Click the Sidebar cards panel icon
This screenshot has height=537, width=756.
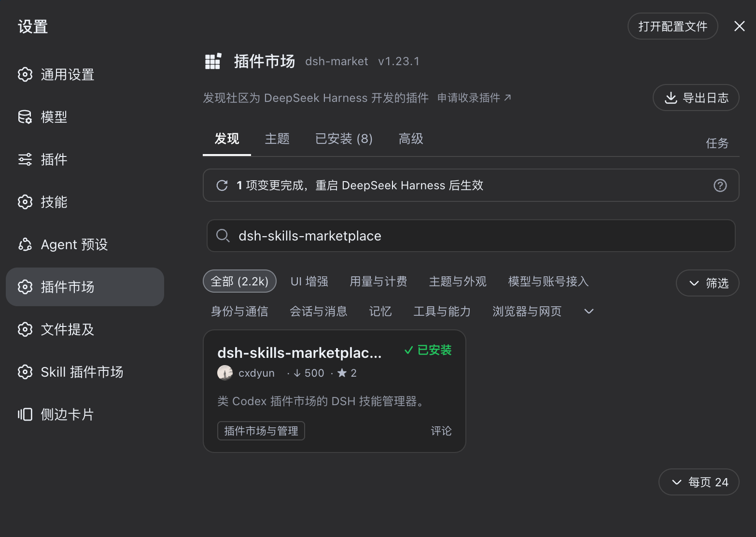pos(25,414)
